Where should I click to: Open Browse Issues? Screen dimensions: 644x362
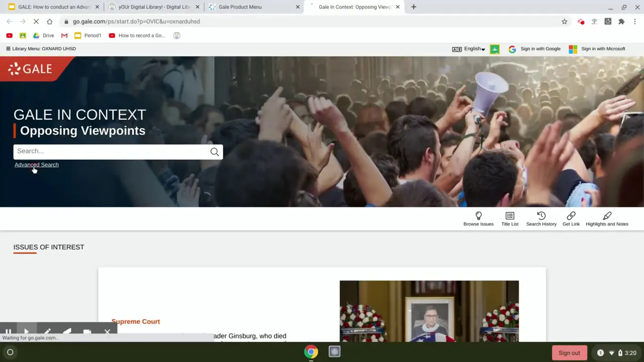[478, 219]
